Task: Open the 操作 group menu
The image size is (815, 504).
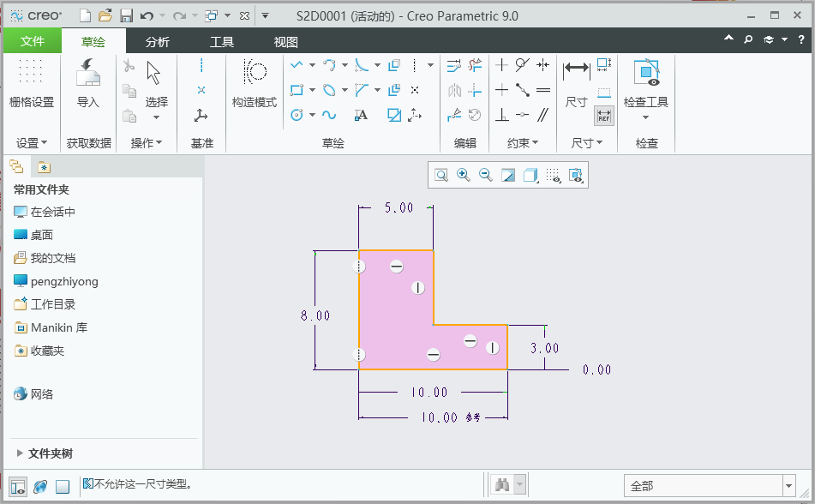Action: click(146, 143)
